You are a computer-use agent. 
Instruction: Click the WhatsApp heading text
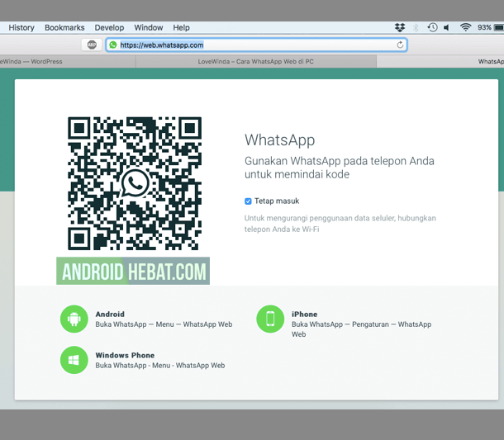click(x=279, y=140)
